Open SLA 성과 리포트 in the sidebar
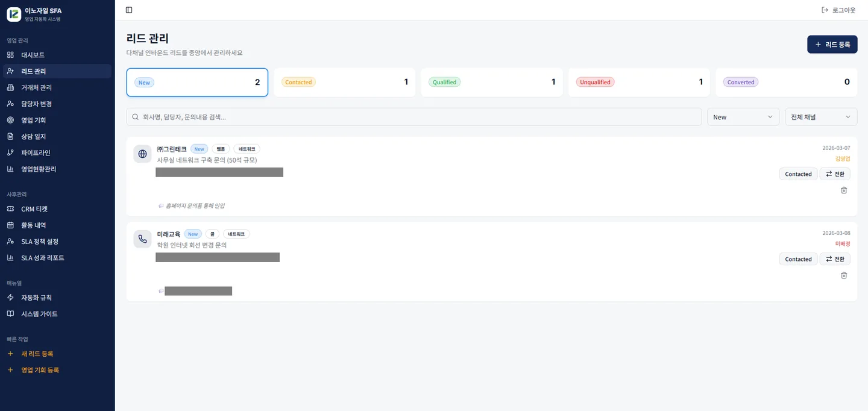The height and width of the screenshot is (411, 868). point(57,258)
